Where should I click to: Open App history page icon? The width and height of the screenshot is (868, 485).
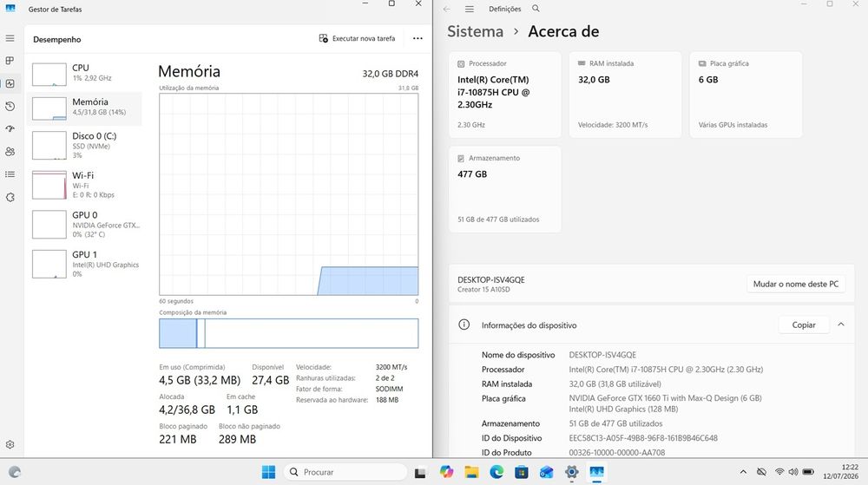10,106
